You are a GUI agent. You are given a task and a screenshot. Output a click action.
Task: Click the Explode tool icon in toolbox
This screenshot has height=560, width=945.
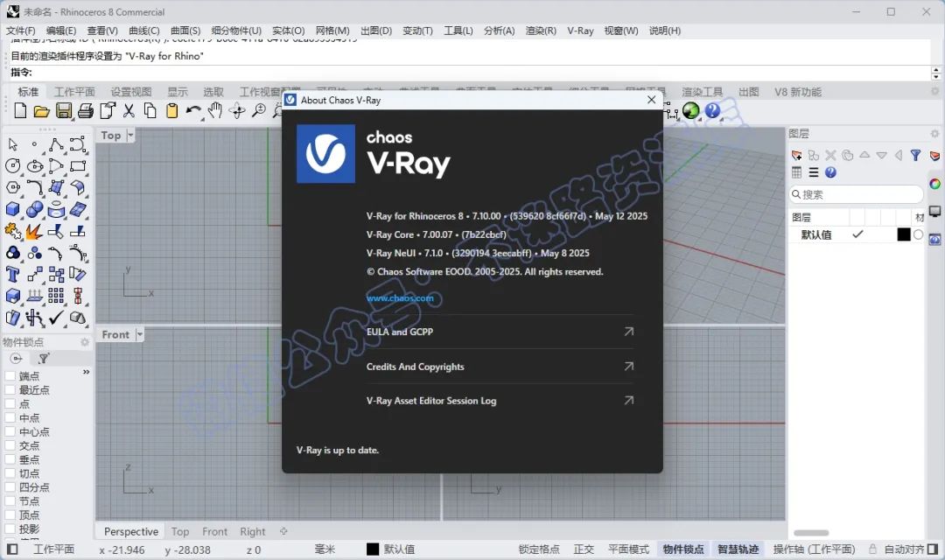(34, 231)
